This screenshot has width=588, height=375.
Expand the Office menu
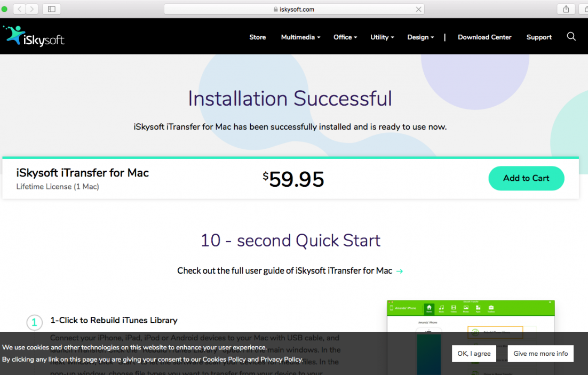pos(345,37)
